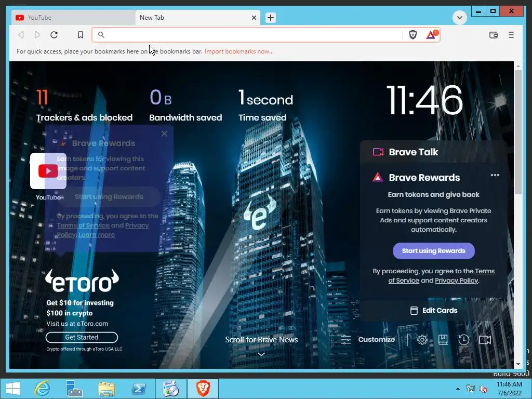Open browsing history clock icon
The width and height of the screenshot is (532, 399).
point(464,340)
